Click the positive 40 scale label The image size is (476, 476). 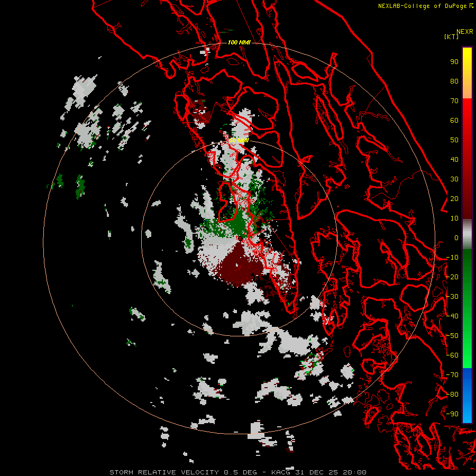pos(454,159)
